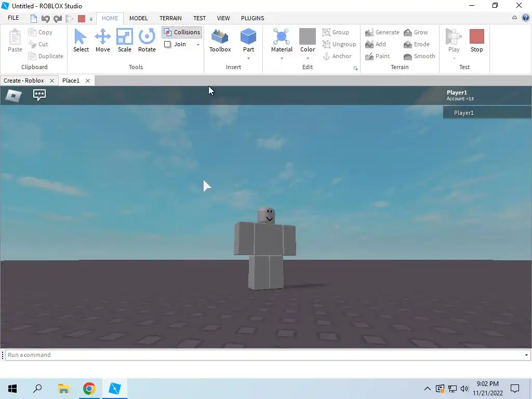Expand the Material dropdown arrow
This screenshot has width=532, height=399.
pos(282,58)
